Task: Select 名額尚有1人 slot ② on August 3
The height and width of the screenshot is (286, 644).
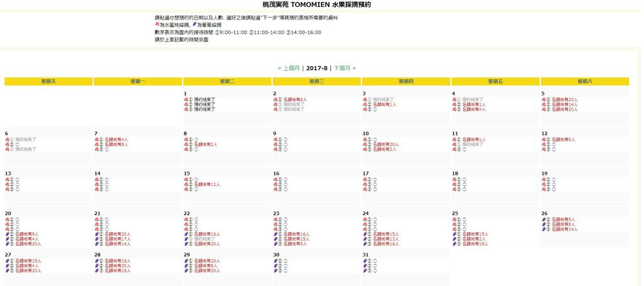Action: pos(384,104)
